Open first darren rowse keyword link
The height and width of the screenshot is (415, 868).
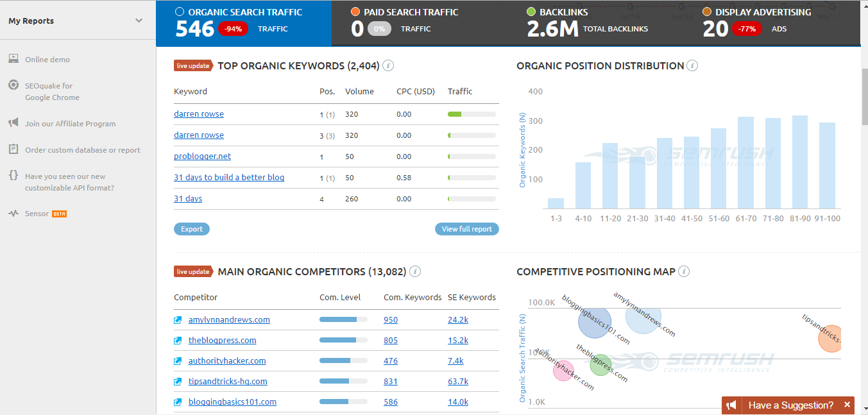pyautogui.click(x=199, y=114)
